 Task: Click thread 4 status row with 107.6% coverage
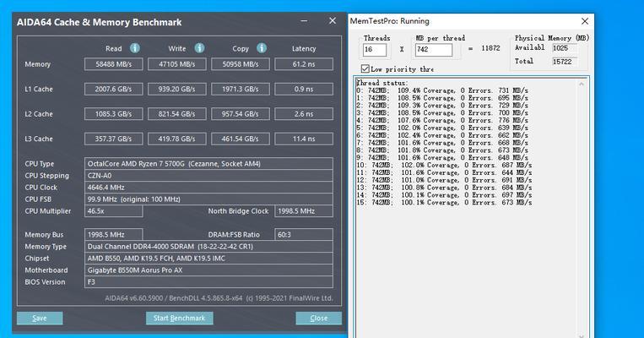click(442, 120)
